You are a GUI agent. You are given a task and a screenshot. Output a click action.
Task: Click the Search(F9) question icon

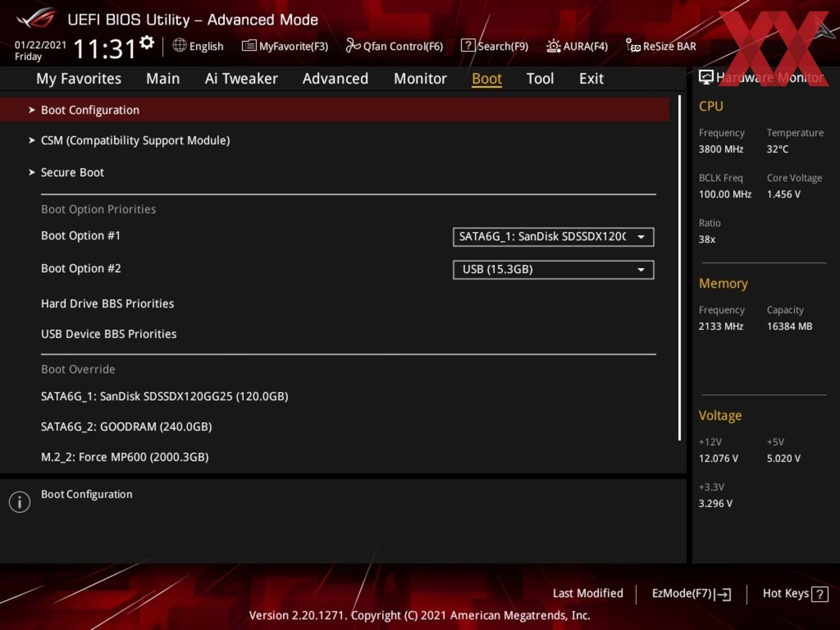[x=468, y=45]
